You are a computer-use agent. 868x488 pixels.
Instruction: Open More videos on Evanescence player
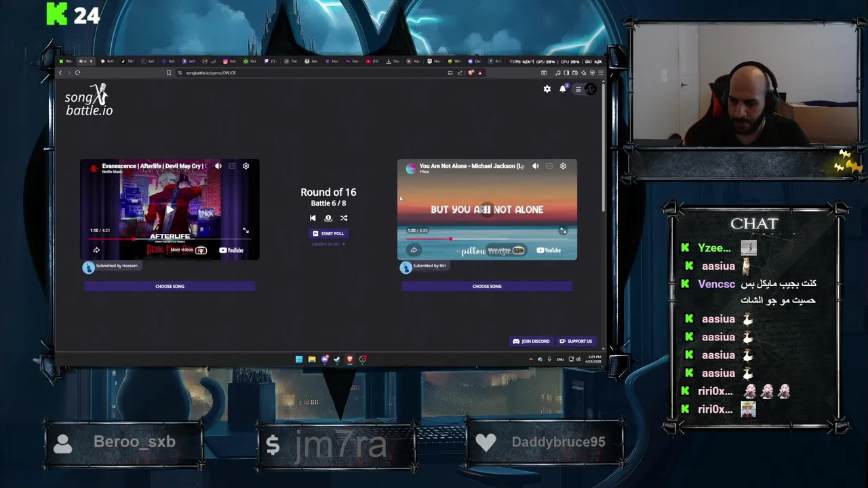(188, 250)
